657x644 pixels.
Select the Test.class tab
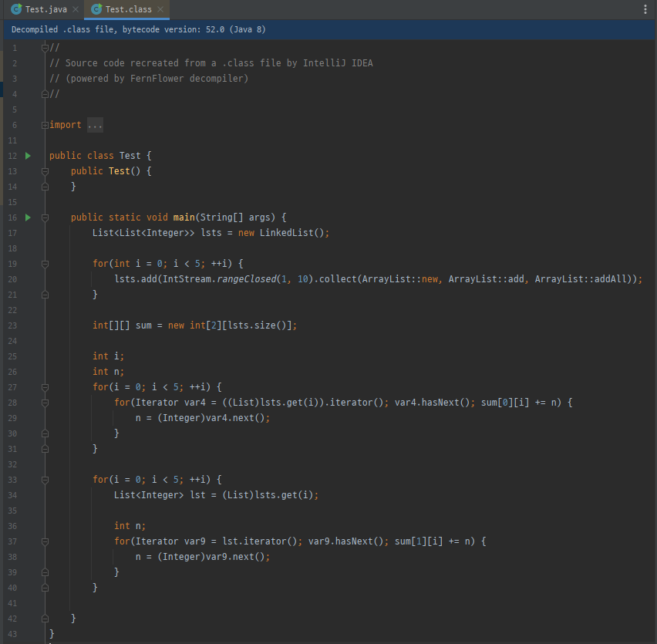(x=127, y=9)
